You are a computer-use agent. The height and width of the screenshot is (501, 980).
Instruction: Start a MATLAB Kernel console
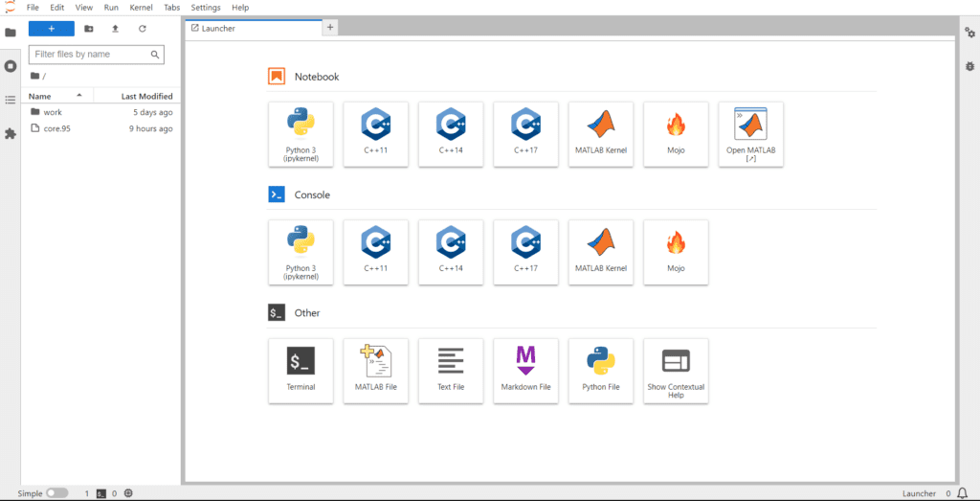pyautogui.click(x=601, y=252)
